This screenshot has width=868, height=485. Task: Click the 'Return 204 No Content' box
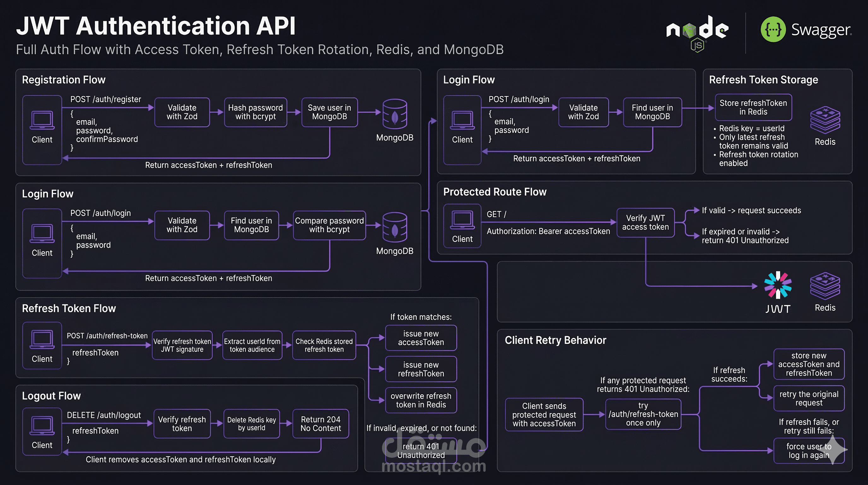320,424
